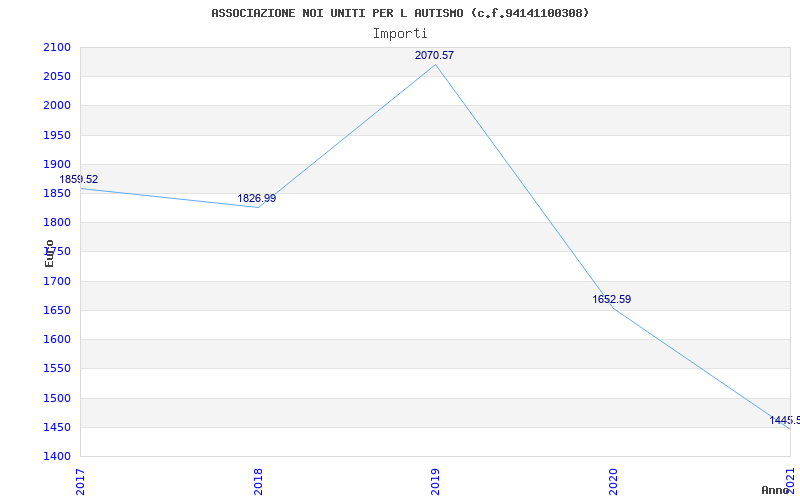Click the 2019 x-axis year label
The height and width of the screenshot is (500, 800).
pos(435,482)
